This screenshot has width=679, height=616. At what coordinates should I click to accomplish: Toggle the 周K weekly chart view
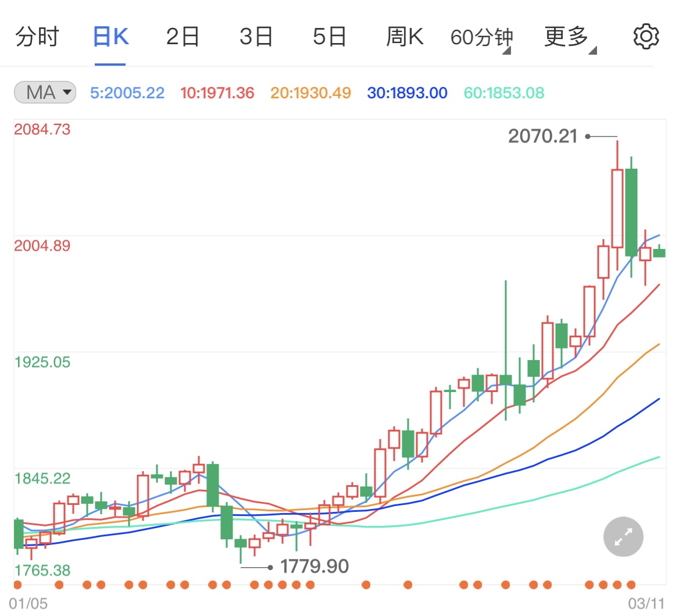click(x=405, y=35)
